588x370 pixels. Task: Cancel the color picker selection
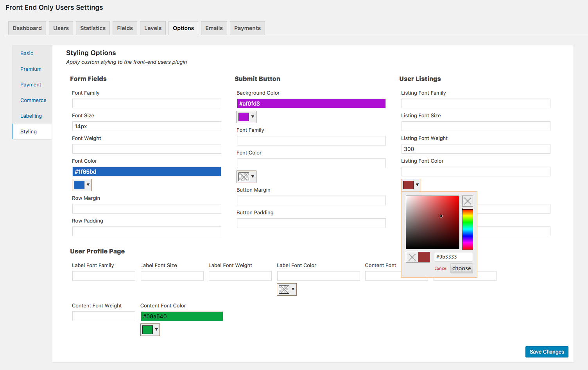coord(441,268)
